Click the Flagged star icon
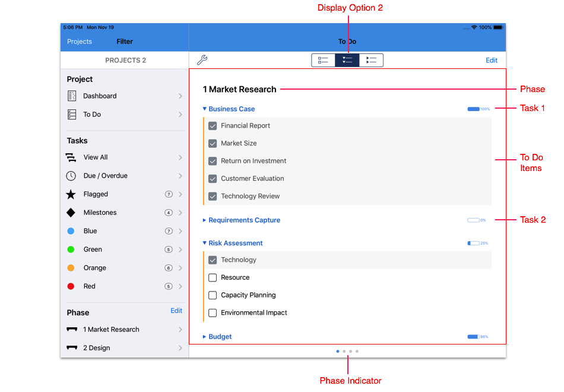 pos(71,194)
